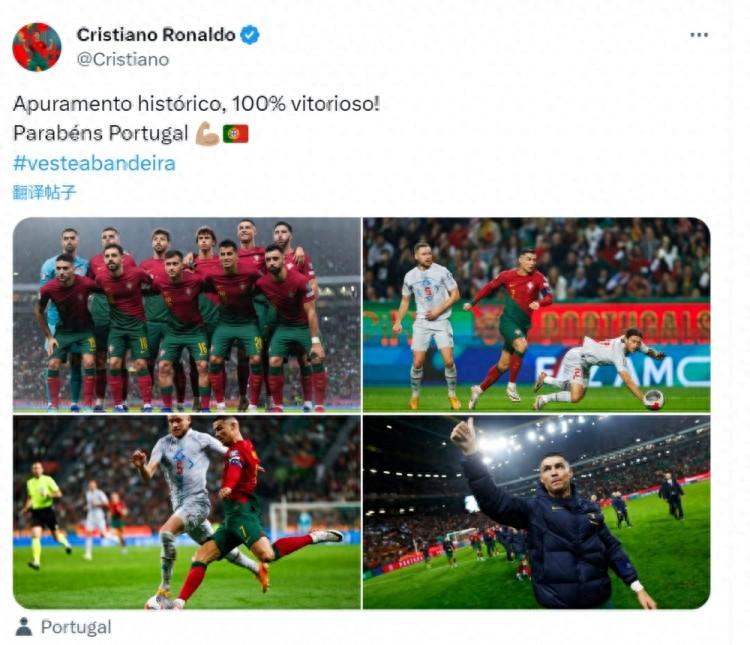750x645 pixels.
Task: Click the Parabéns Portugal text line
Action: click(x=100, y=133)
